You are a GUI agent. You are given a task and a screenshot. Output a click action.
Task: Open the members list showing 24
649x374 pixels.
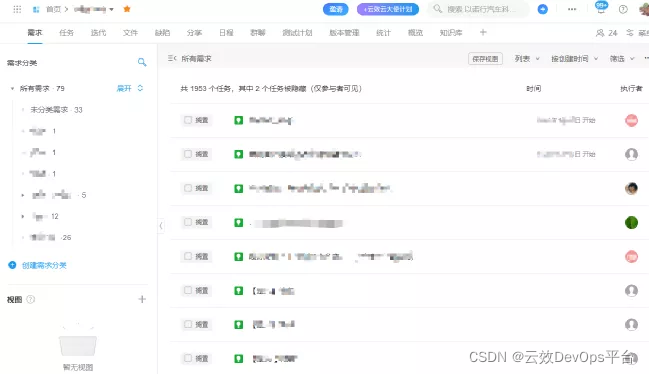tap(607, 33)
